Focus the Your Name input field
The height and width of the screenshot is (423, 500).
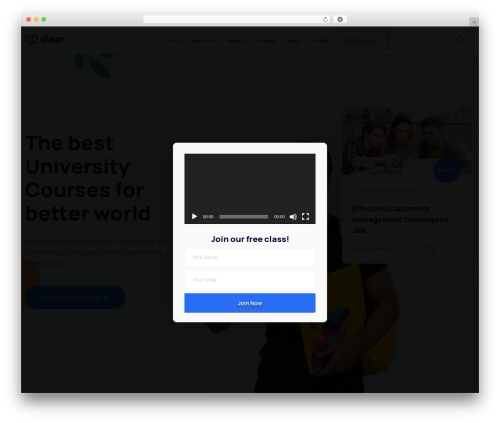[250, 257]
